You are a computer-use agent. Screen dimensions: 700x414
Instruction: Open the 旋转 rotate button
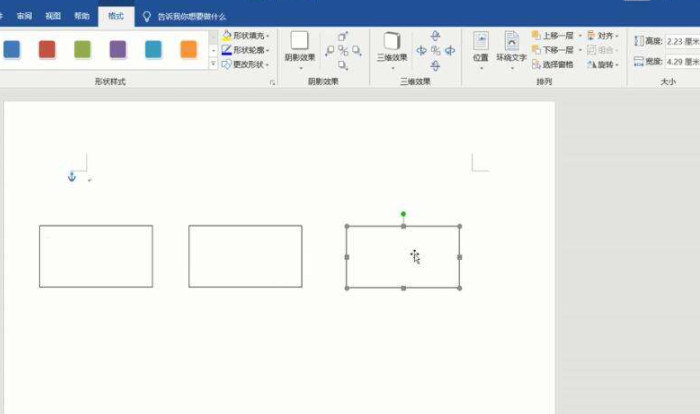(x=602, y=64)
